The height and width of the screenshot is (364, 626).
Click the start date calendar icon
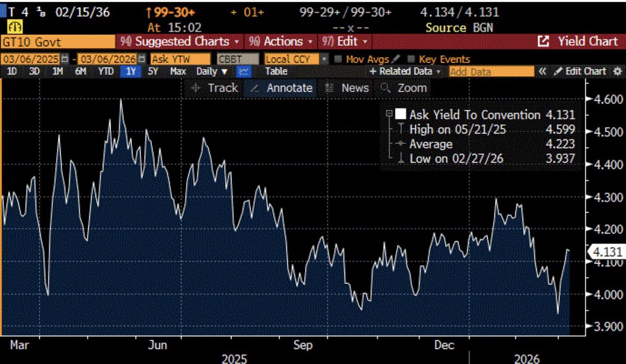pos(65,59)
